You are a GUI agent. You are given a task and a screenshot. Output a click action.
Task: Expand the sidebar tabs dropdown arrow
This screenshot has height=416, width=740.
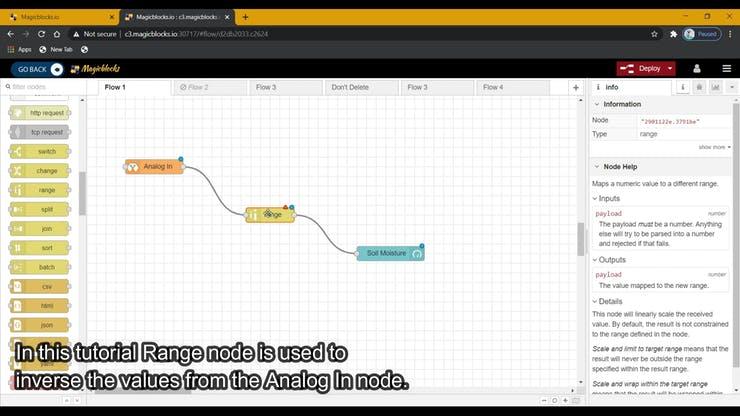click(730, 87)
